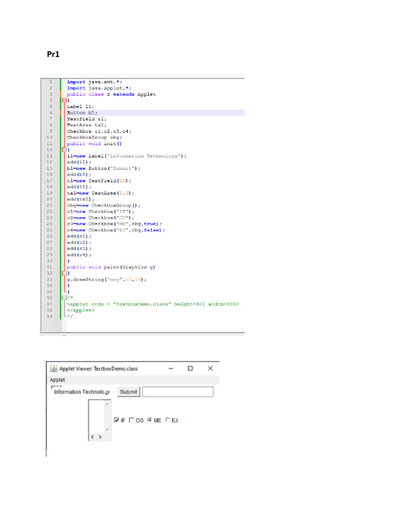Click the Submit button
Screen dimensions: 399x532
click(129, 392)
